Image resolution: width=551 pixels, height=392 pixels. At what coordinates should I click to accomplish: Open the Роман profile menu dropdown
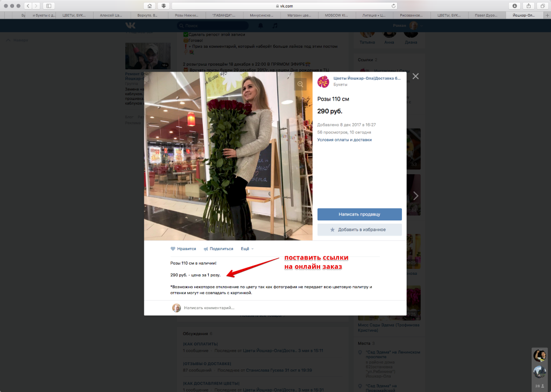coord(408,26)
